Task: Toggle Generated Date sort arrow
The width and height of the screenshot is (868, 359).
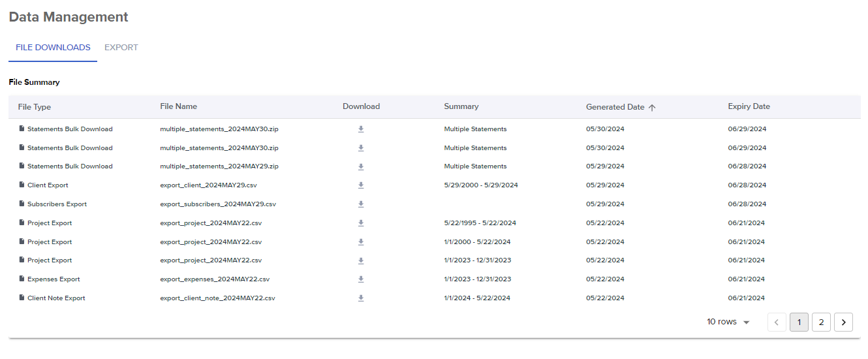Action: pos(652,107)
